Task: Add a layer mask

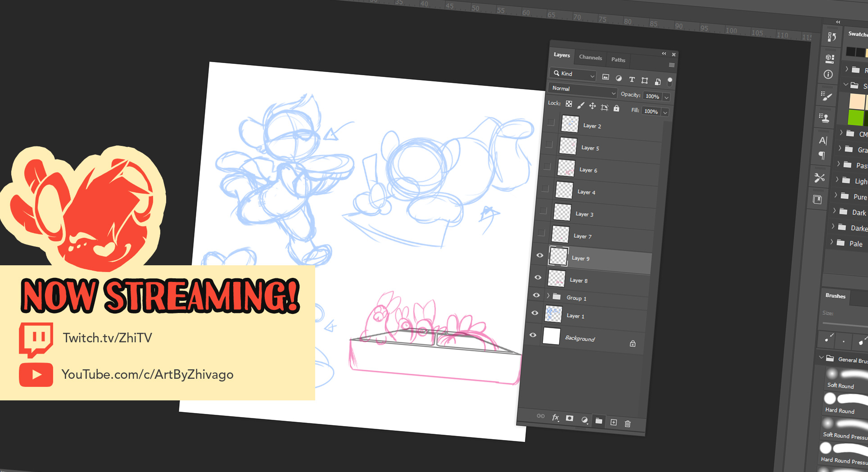Action: 570,418
